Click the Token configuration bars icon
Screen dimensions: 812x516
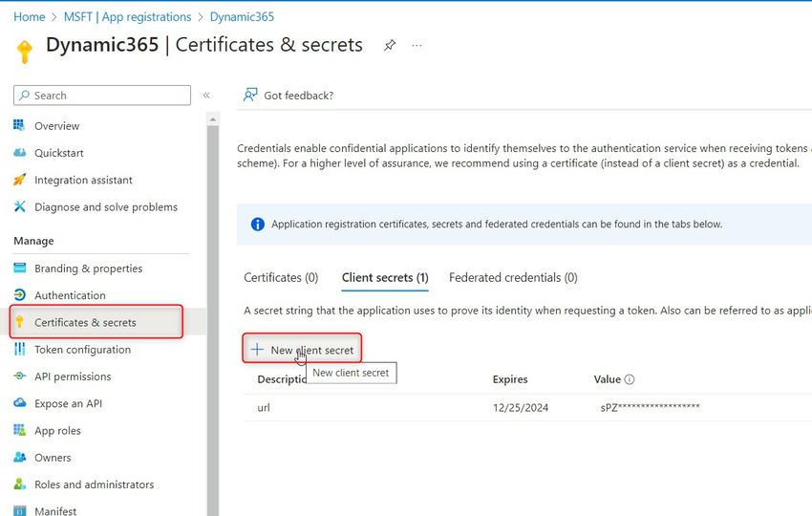coord(19,349)
